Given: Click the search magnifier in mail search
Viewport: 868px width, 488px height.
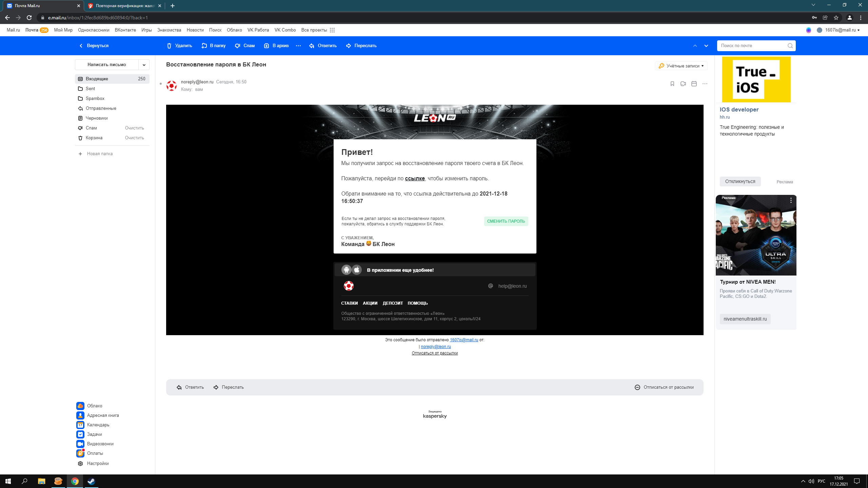Looking at the screenshot, I should click(x=790, y=46).
